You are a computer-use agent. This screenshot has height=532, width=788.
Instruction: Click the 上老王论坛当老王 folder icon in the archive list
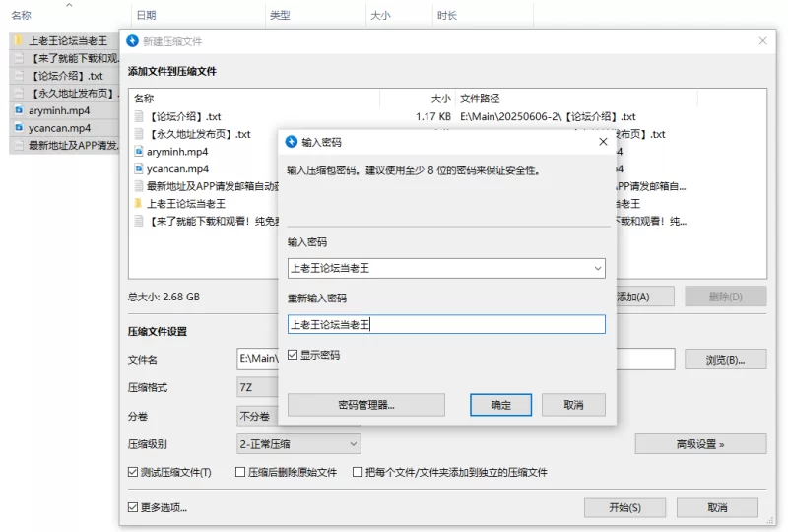(139, 204)
